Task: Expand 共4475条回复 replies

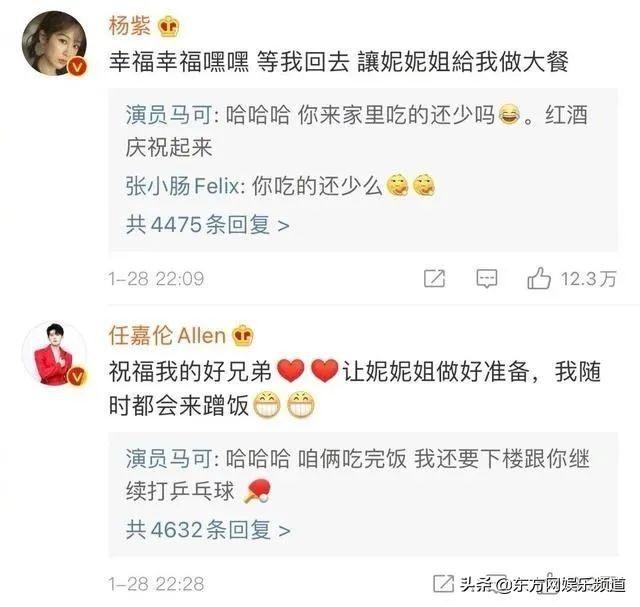Action: pos(207,225)
